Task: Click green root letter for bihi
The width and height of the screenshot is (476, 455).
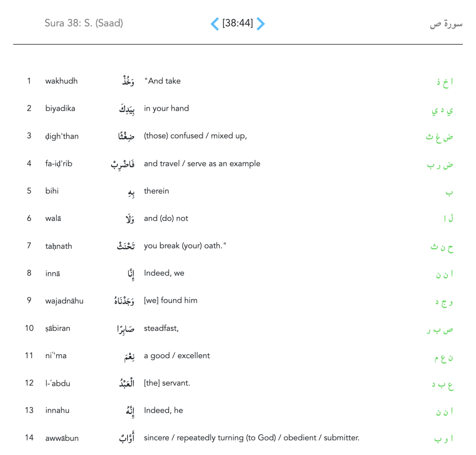Action: [449, 192]
